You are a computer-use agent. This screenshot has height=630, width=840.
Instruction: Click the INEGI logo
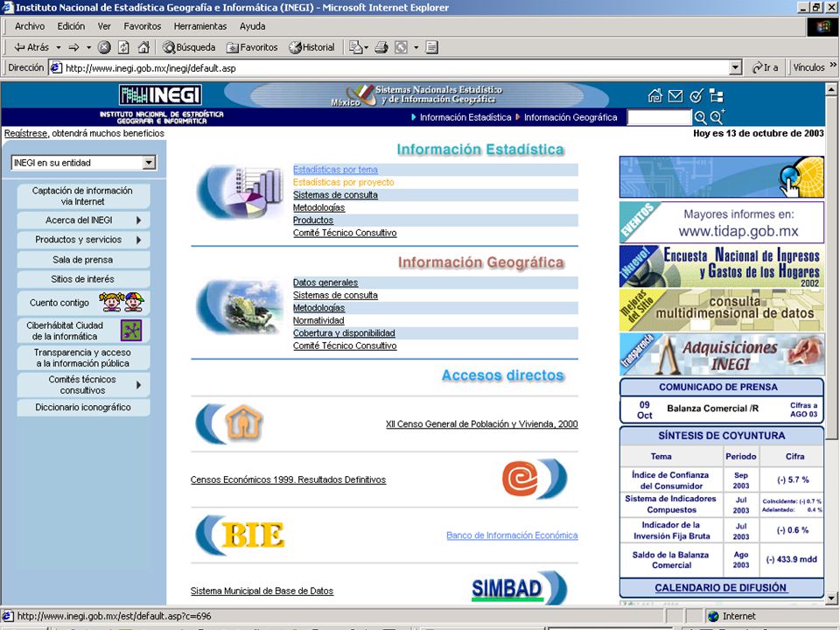(160, 95)
